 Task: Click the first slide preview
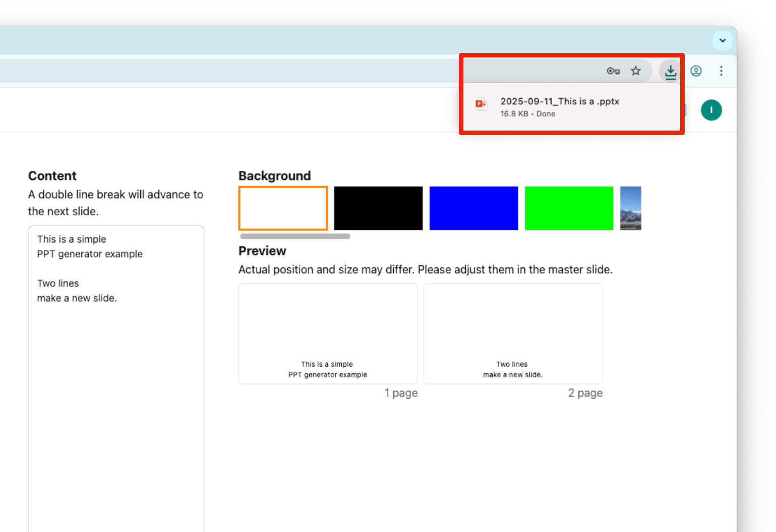pos(328,334)
